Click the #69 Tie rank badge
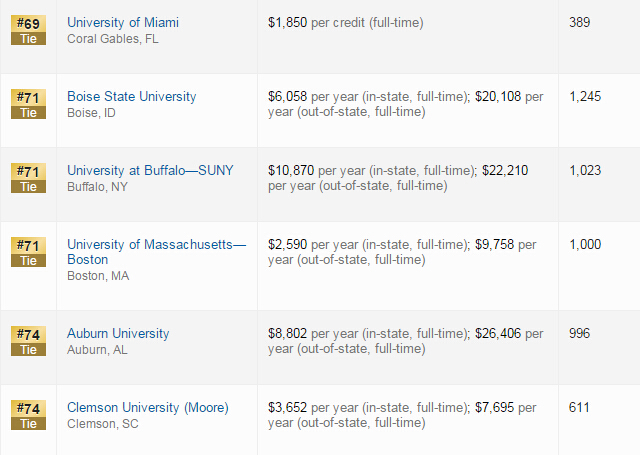 coord(29,30)
